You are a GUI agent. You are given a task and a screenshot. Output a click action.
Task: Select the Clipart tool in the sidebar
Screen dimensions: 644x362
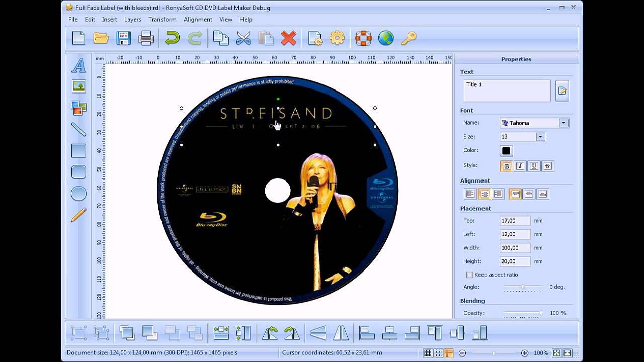point(78,108)
